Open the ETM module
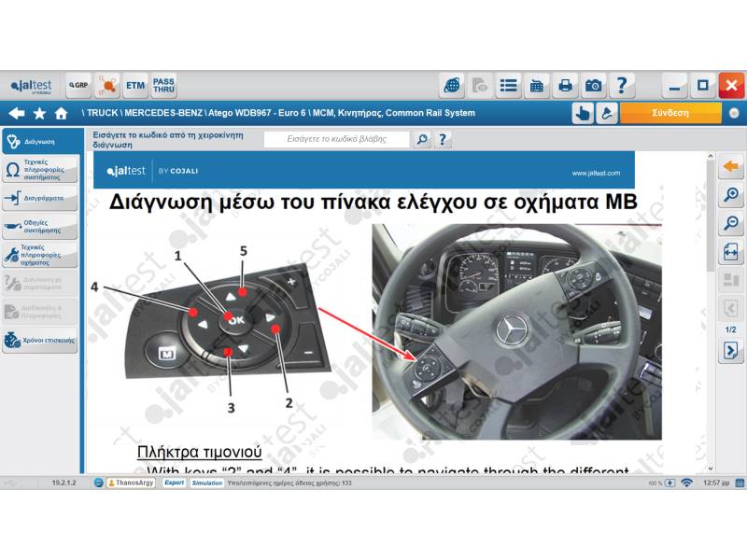This screenshot has width=747, height=560. click(135, 86)
